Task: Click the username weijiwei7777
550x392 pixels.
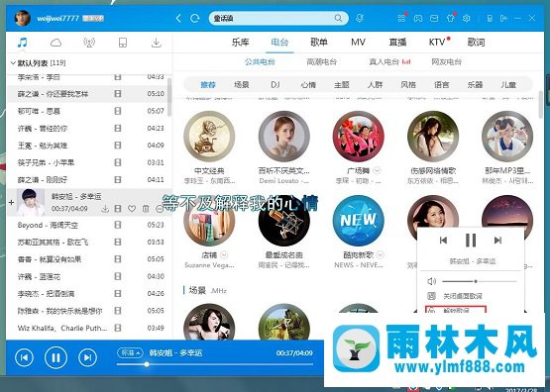Action: coord(57,18)
